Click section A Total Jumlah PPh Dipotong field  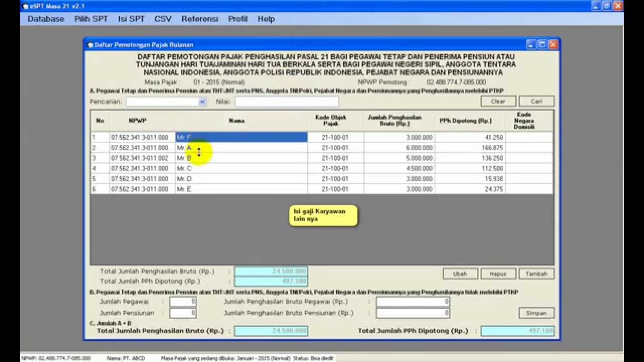point(271,282)
